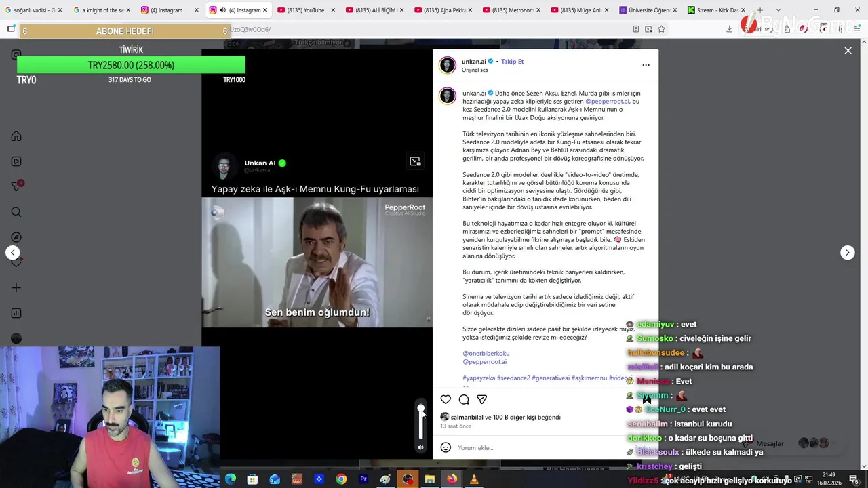Adjust the video volume slider
868x488 pixels.
[420, 420]
